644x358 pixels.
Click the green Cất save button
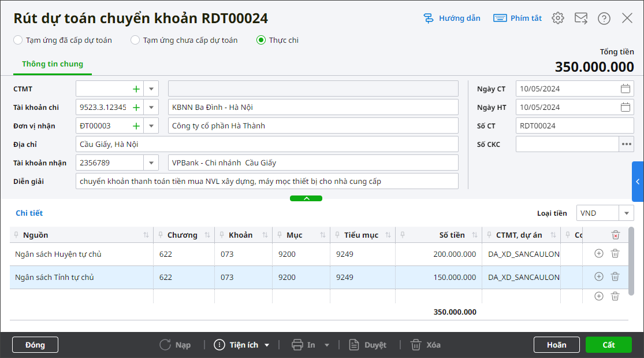[608, 345]
